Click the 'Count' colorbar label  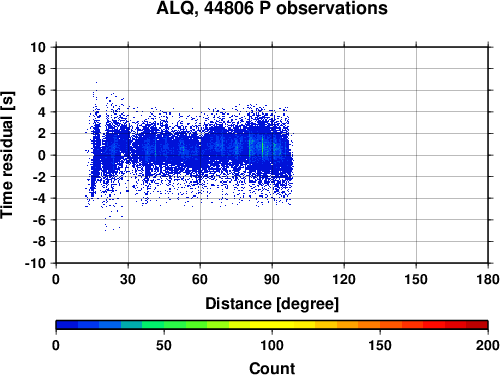tap(272, 368)
